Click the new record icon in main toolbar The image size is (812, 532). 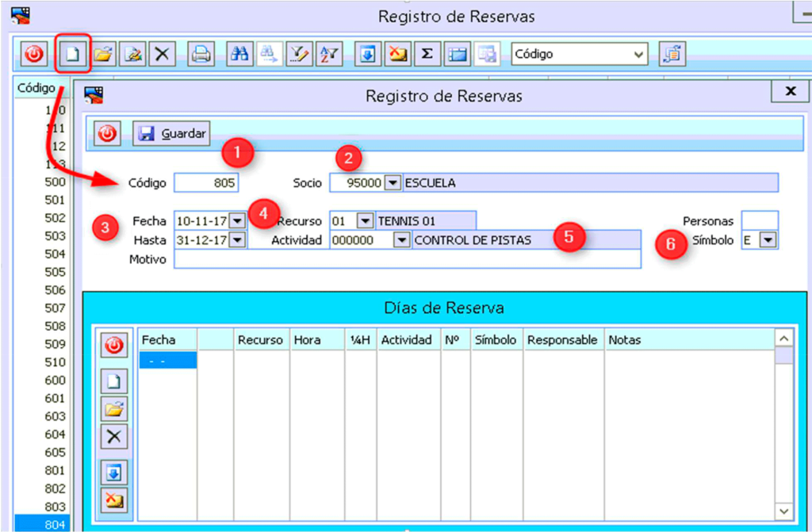coord(72,55)
